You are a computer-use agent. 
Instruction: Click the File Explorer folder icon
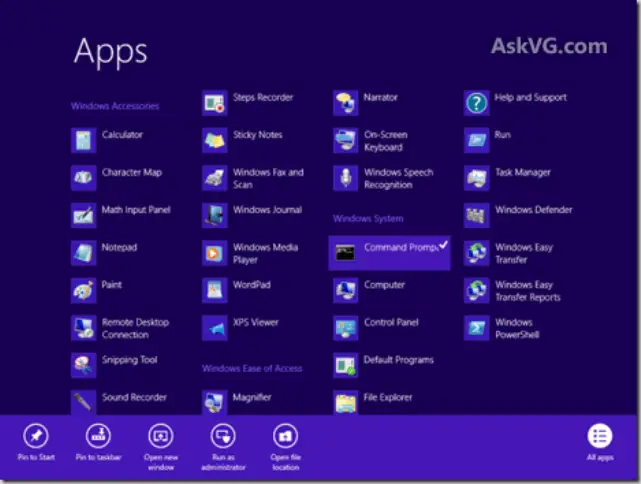click(345, 402)
